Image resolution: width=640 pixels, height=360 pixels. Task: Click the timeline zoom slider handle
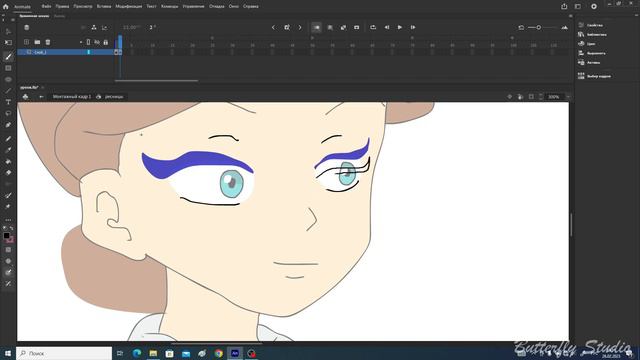[539, 27]
